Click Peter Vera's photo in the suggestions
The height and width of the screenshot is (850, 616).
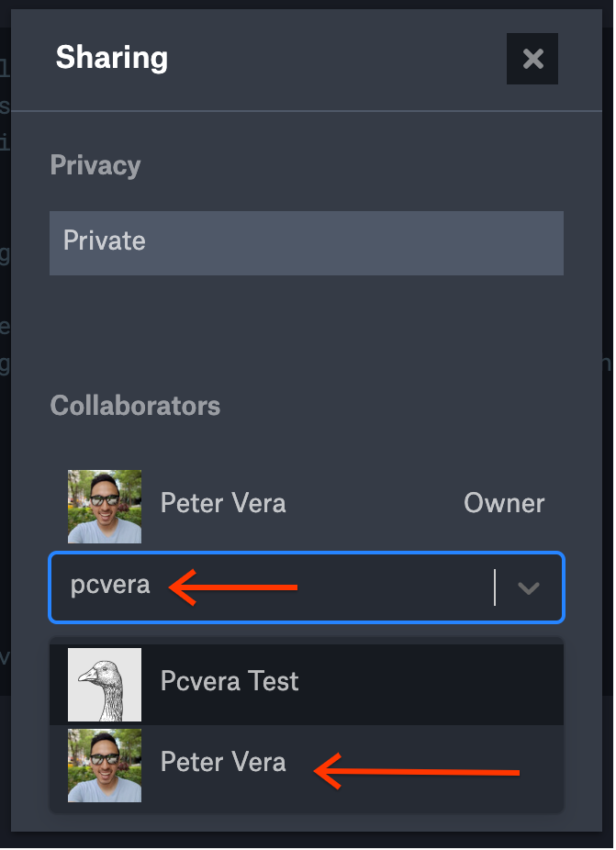tap(105, 766)
